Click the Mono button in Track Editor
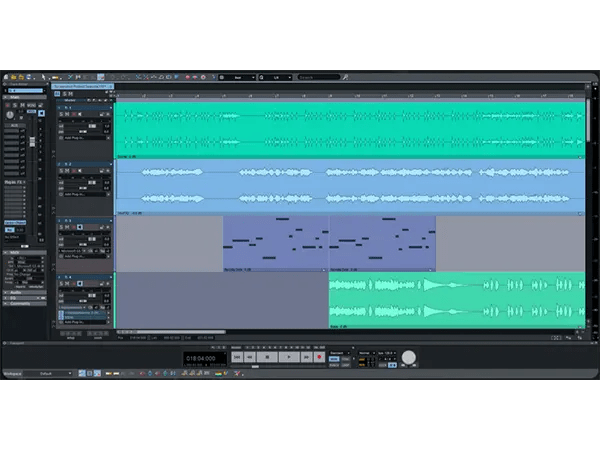 coord(31,105)
